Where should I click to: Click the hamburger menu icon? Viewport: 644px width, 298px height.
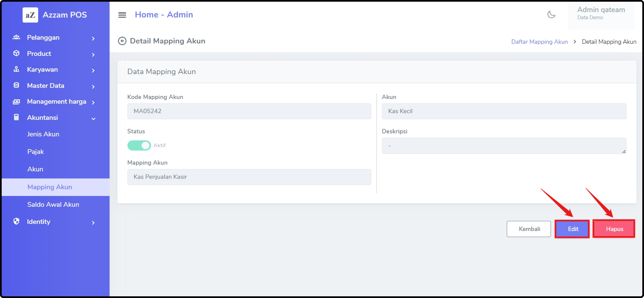[x=122, y=15]
